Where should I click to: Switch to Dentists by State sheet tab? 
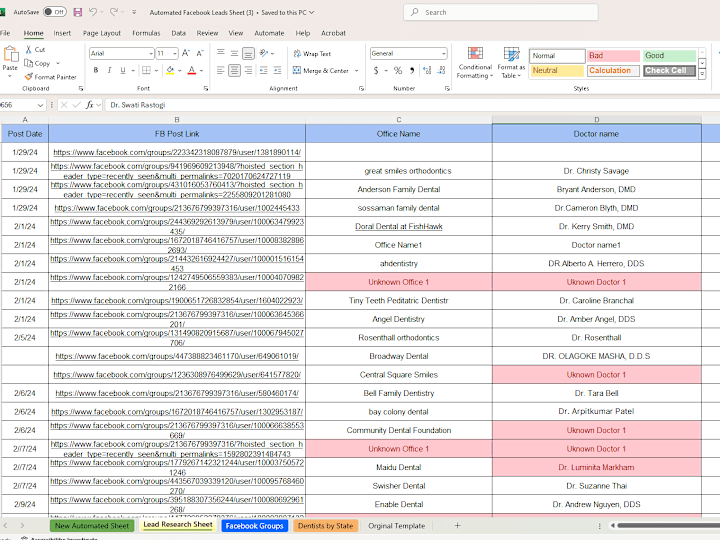click(325, 526)
